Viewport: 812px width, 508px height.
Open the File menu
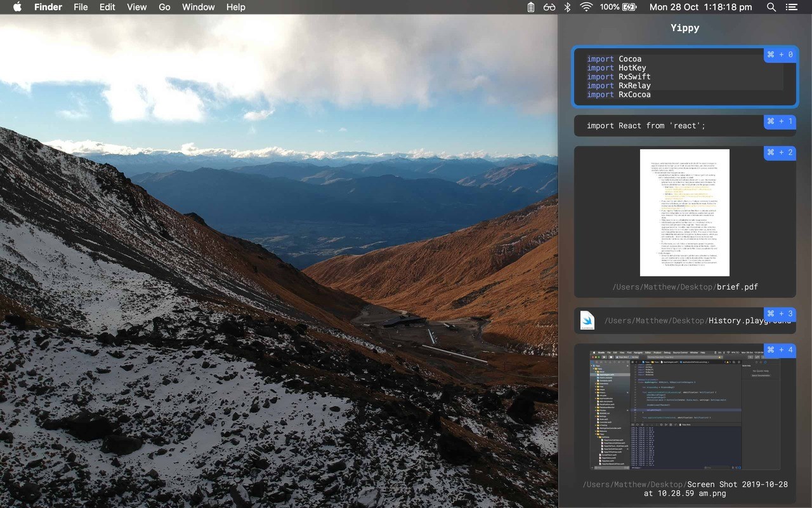click(81, 7)
